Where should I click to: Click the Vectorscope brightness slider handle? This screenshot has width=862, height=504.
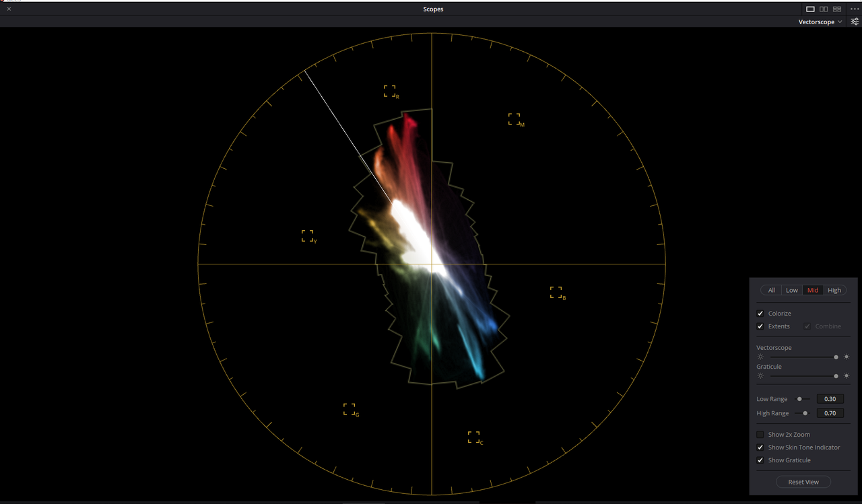[x=836, y=357]
